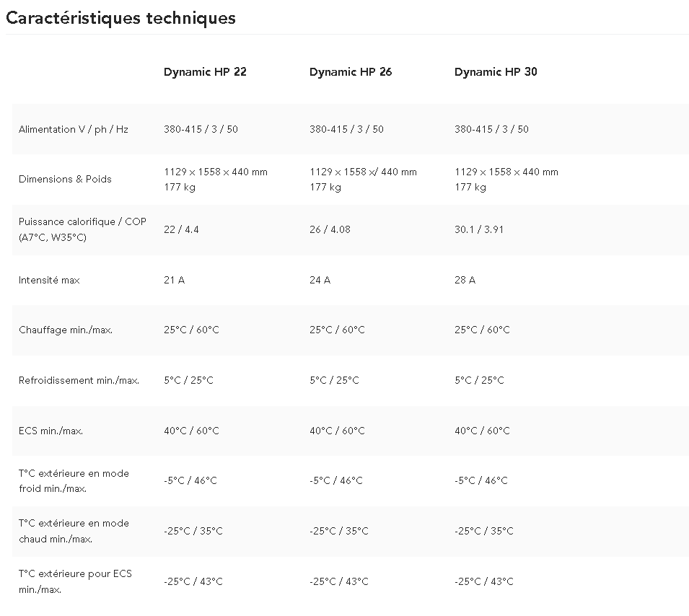Select the Chauffage min./max. row label

click(x=66, y=330)
